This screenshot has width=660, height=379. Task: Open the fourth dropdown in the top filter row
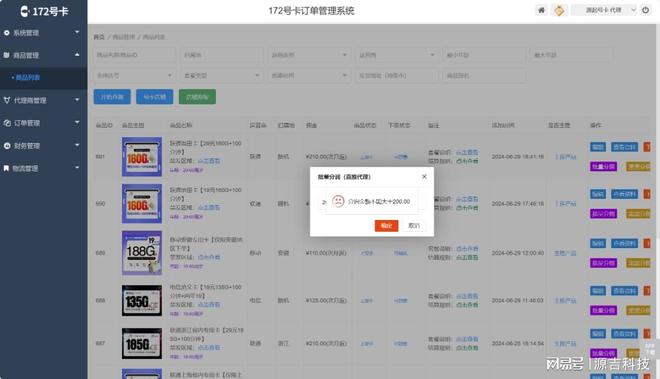[x=397, y=55]
